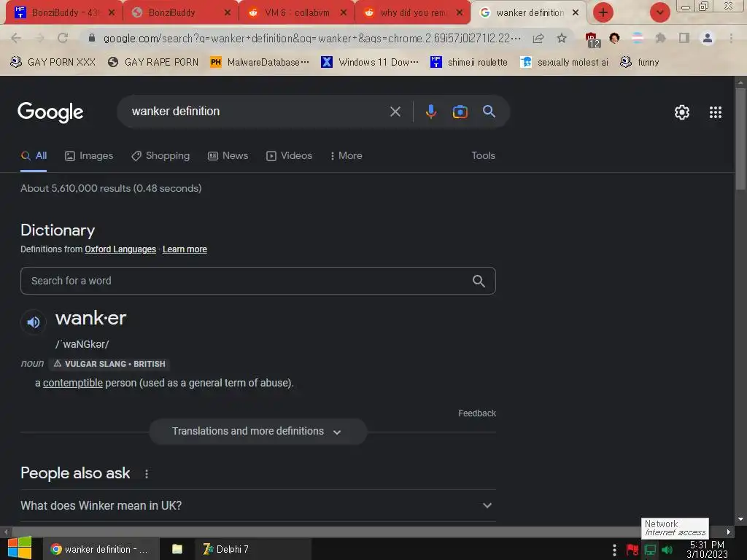The height and width of the screenshot is (560, 747).
Task: Submit search with magnifier icon
Action: pos(489,112)
